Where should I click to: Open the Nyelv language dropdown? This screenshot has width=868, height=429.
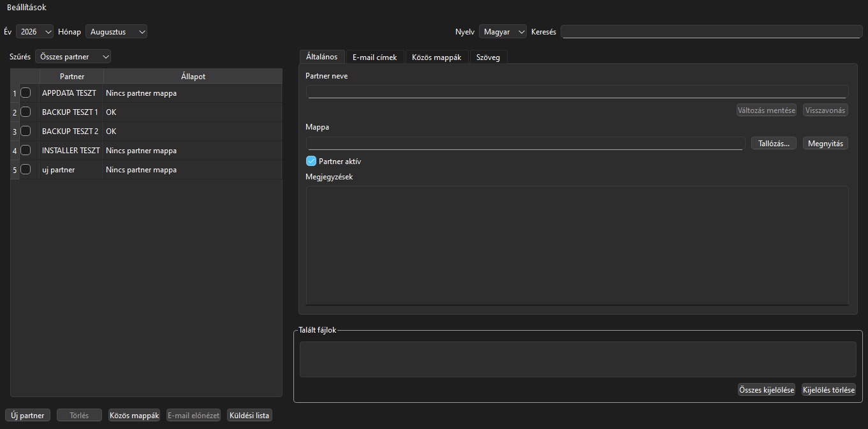click(503, 31)
